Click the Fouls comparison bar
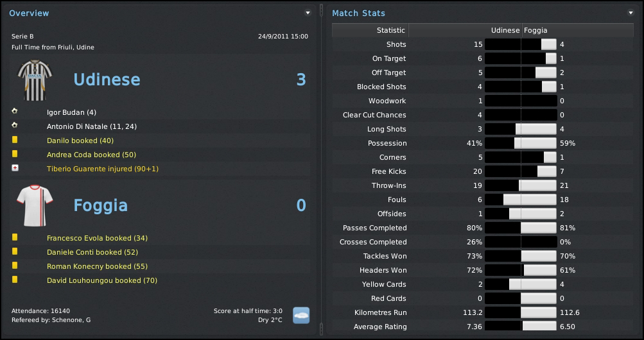Viewport: 644px width, 340px height. pyautogui.click(x=521, y=200)
